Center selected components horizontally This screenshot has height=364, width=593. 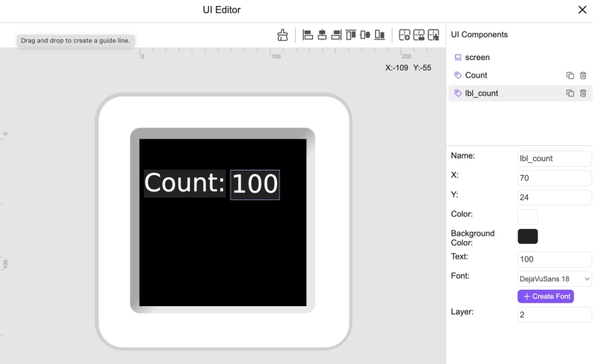pos(322,35)
